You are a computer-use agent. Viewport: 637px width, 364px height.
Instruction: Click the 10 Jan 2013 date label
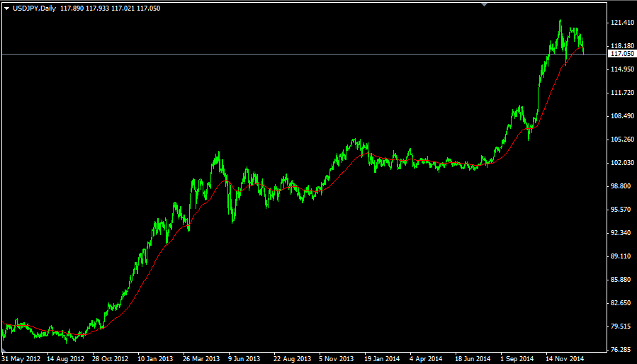click(157, 359)
